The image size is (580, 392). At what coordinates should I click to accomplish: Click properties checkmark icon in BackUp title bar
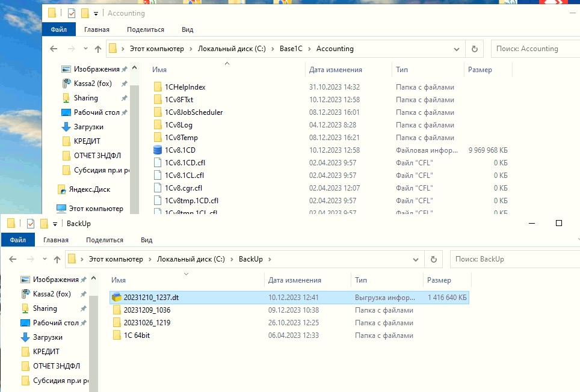point(31,224)
